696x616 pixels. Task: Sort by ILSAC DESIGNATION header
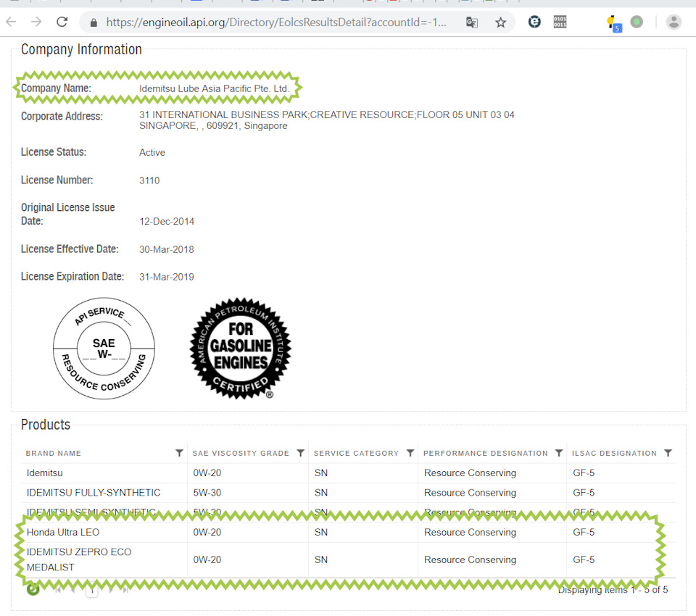click(614, 453)
